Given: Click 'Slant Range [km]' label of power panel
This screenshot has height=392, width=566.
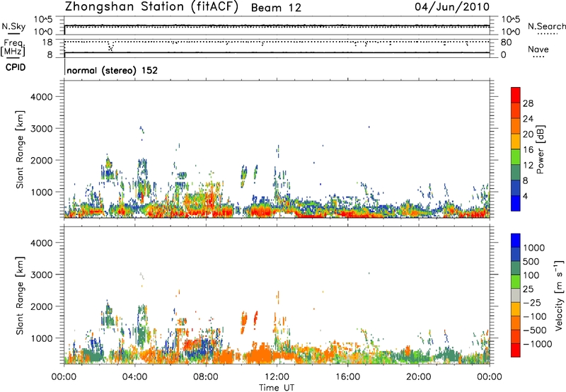Looking at the screenshot, I should (20, 149).
